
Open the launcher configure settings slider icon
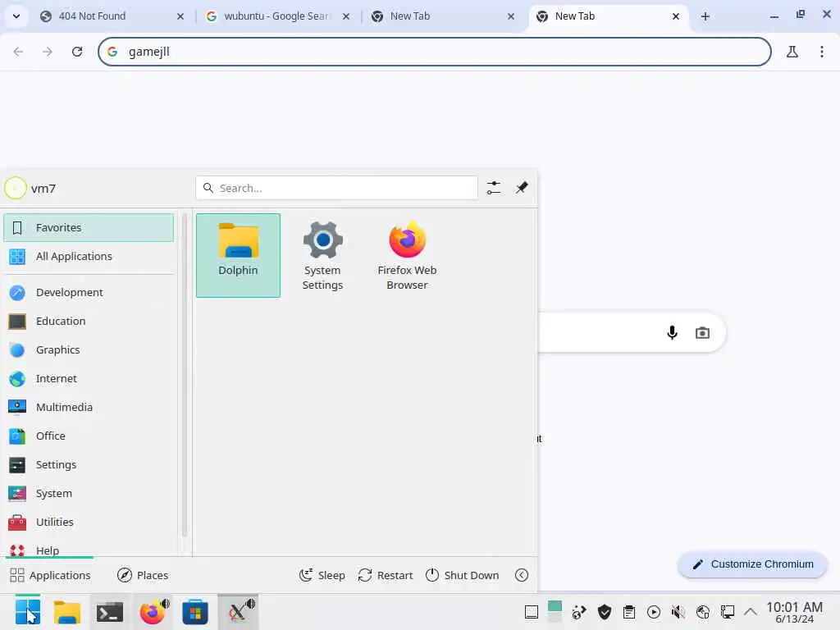pyautogui.click(x=493, y=188)
